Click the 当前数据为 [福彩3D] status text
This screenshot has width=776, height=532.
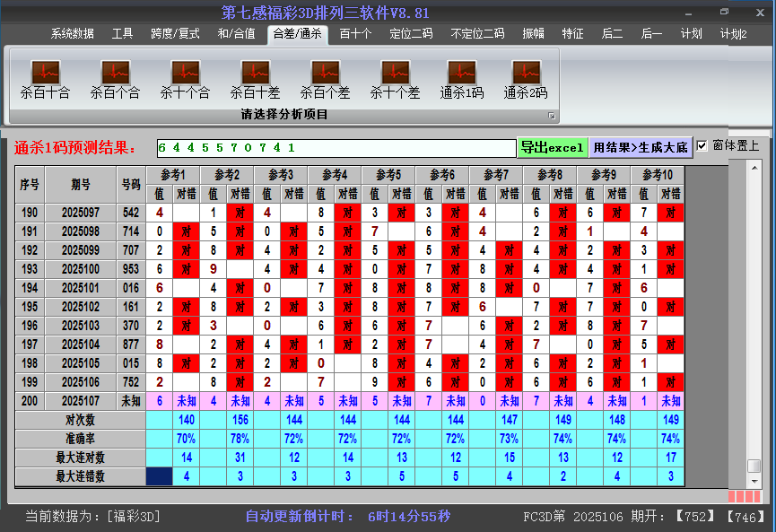[92, 517]
